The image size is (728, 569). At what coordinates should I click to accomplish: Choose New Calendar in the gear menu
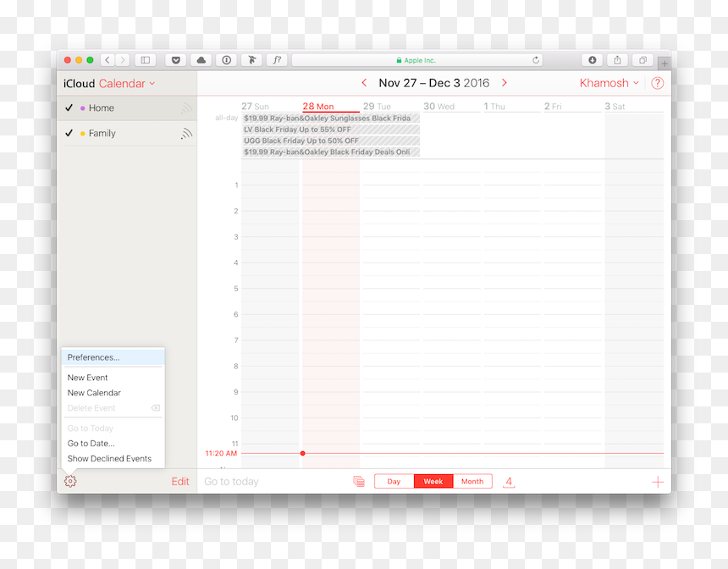pos(113,393)
